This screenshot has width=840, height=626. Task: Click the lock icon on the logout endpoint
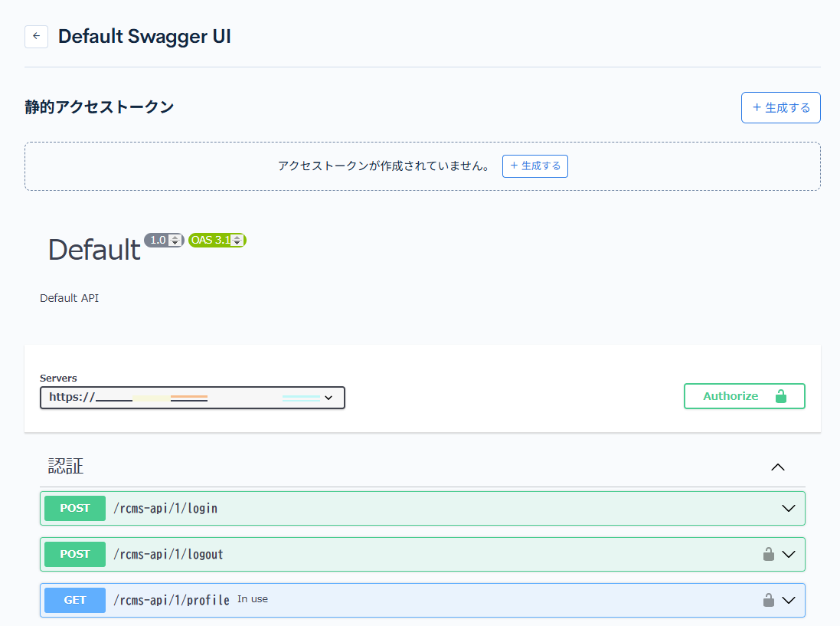tap(768, 554)
